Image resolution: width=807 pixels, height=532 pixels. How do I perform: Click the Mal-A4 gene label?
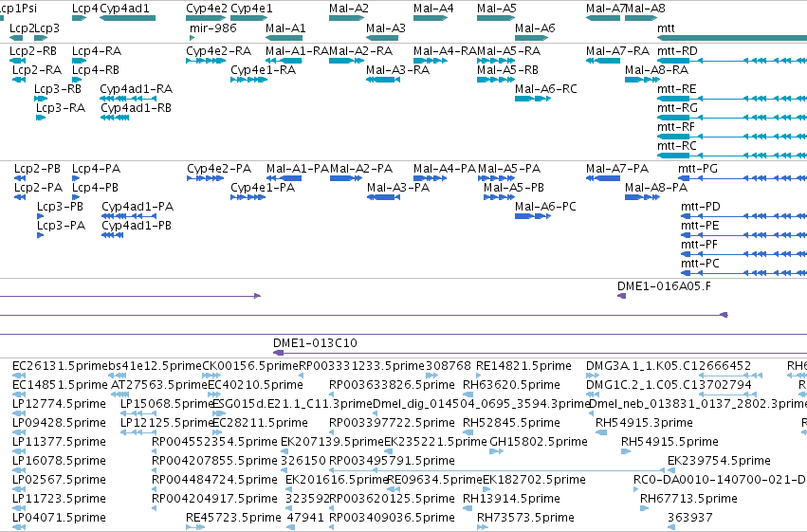click(x=433, y=9)
